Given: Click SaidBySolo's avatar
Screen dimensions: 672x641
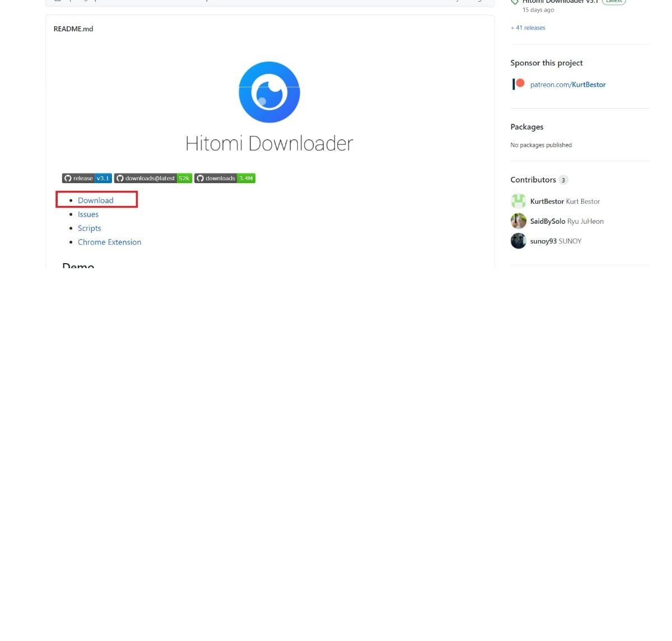Looking at the screenshot, I should point(519,221).
